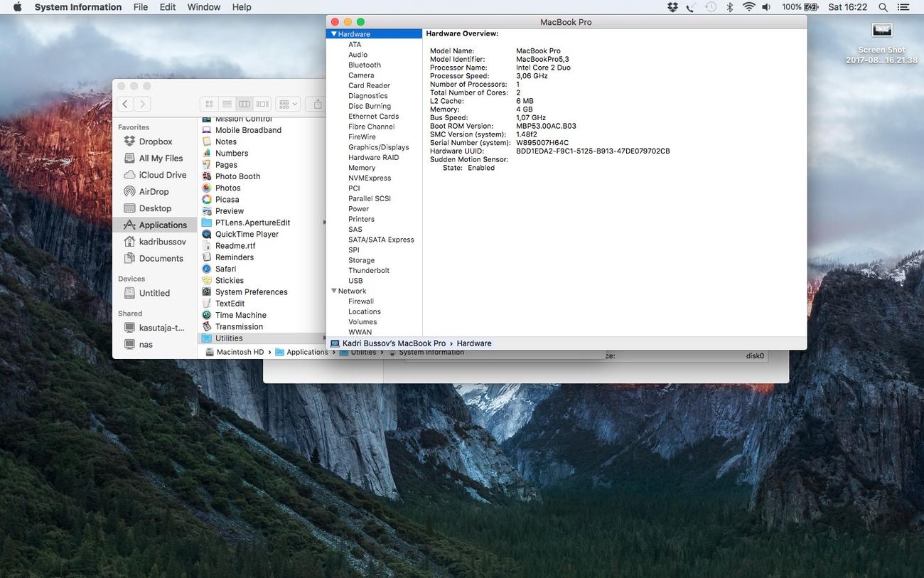The height and width of the screenshot is (578, 924).
Task: Expand PTLens.ApertureEdit folder arrow
Action: pyautogui.click(x=323, y=223)
